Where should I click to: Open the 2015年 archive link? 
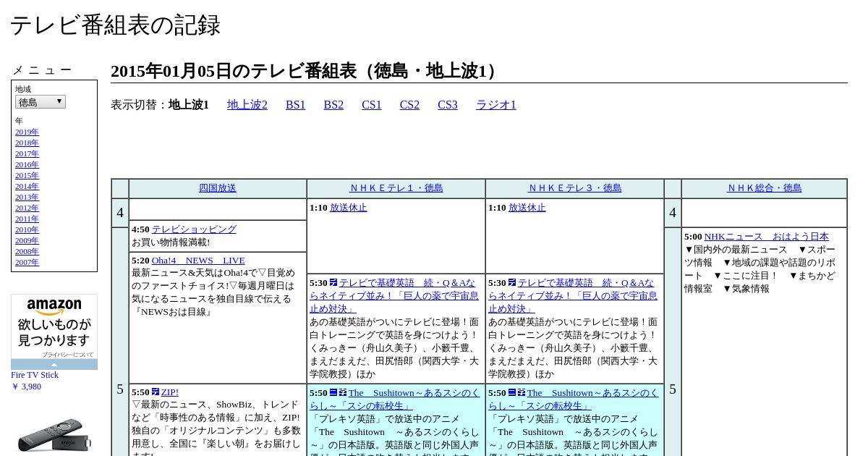pos(27,175)
